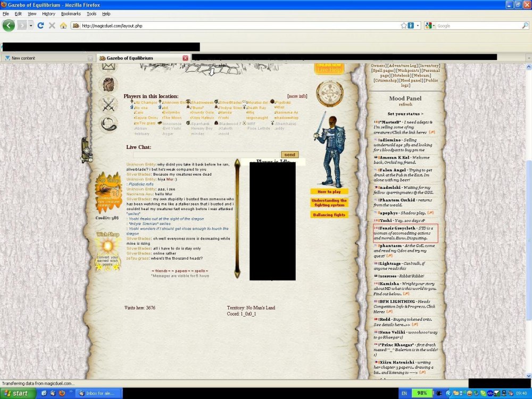The width and height of the screenshot is (532, 399).
Task: Click the creatures head icon in sidebar
Action: point(109,85)
